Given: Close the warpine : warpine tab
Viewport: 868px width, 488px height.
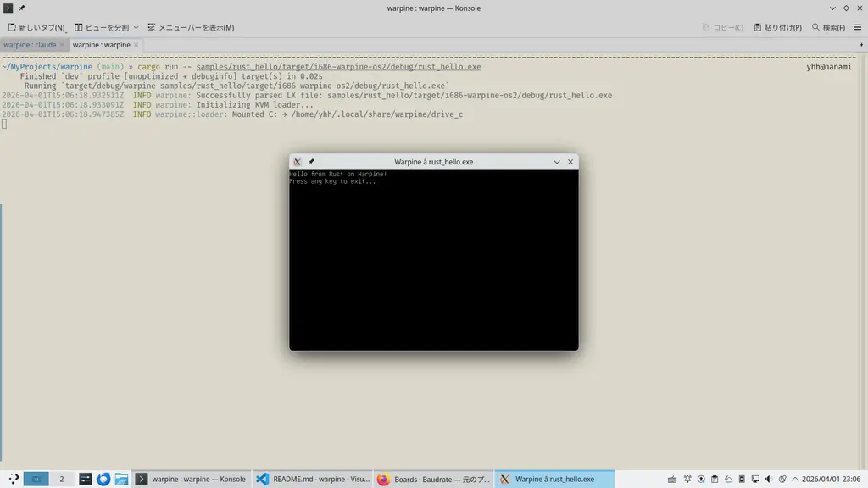Looking at the screenshot, I should [136, 45].
